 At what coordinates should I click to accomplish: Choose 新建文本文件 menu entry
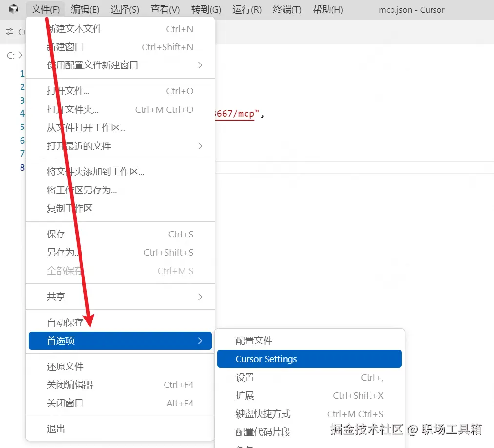[x=120, y=29]
